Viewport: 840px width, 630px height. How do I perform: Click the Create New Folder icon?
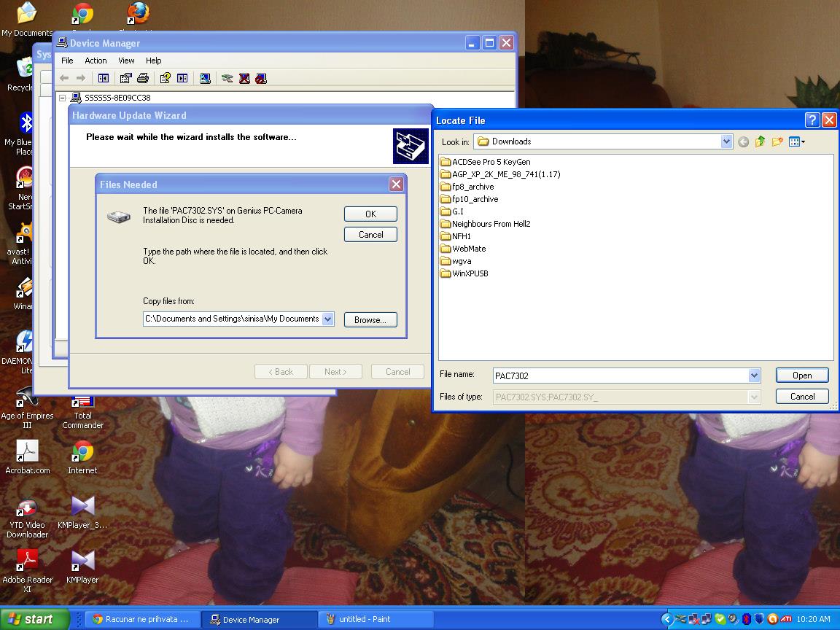777,141
